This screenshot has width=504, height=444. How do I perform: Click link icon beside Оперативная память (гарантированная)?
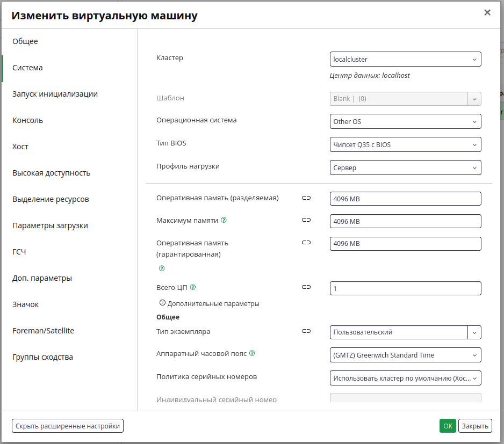[x=306, y=243]
